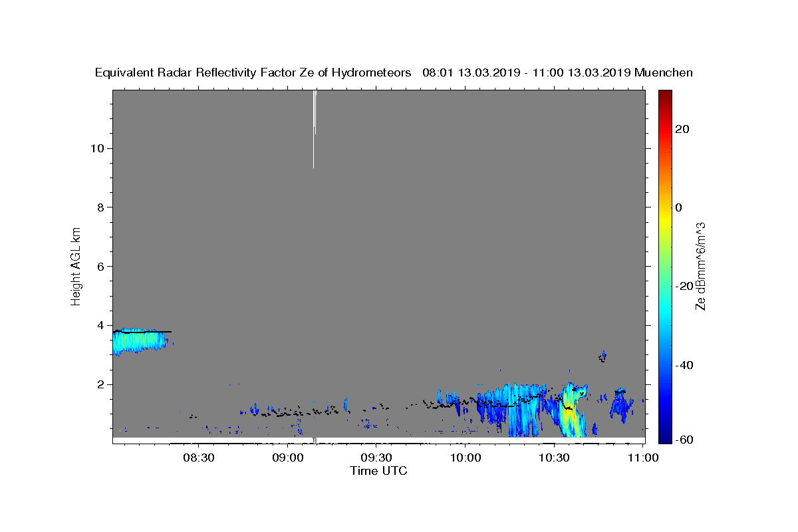798x532 pixels.
Task: Click the 'Height AGL km' axis label
Action: coord(76,265)
